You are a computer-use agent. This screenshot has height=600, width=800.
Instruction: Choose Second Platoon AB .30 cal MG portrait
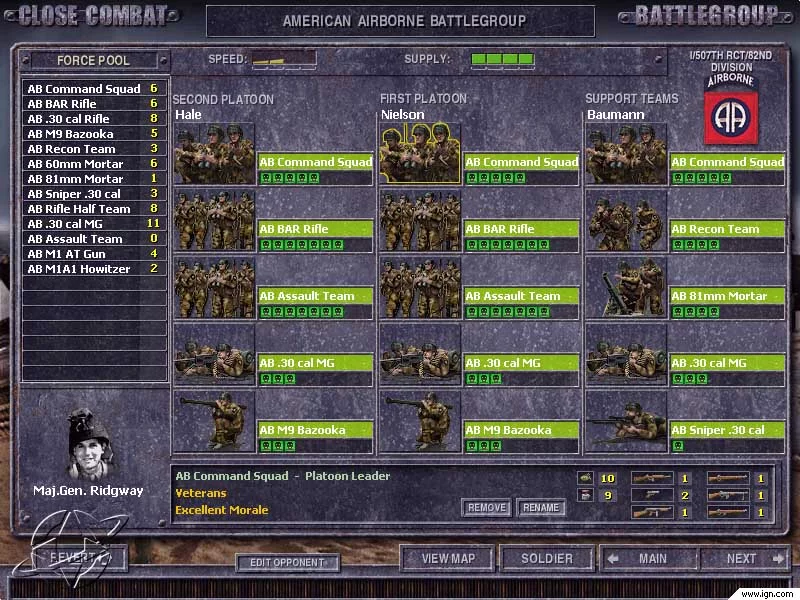(214, 355)
